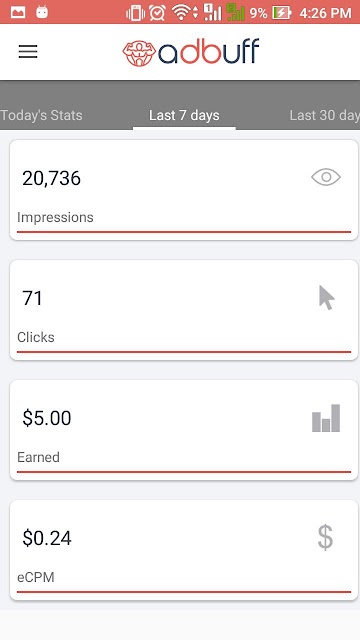Tap the battery icon in status bar
The height and width of the screenshot is (640, 360).
282,13
